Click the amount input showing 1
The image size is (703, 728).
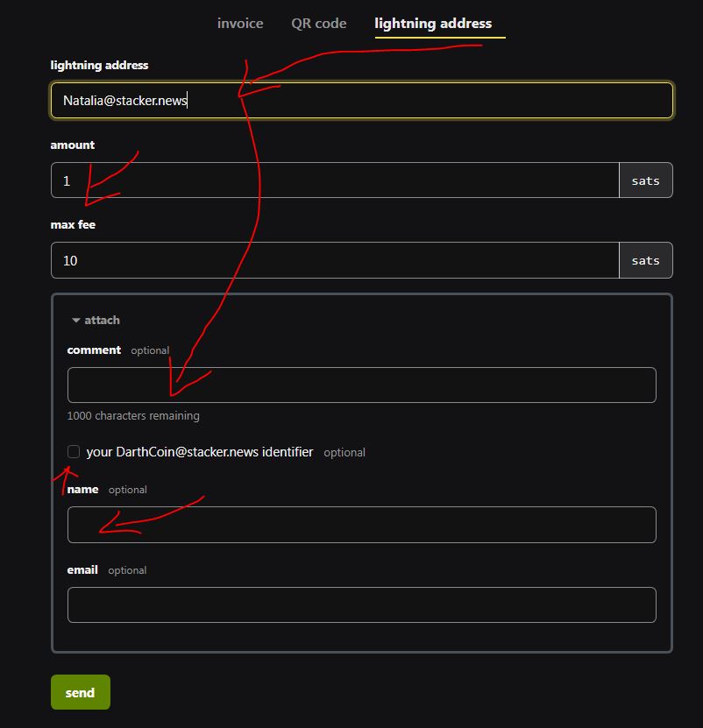[x=335, y=180]
